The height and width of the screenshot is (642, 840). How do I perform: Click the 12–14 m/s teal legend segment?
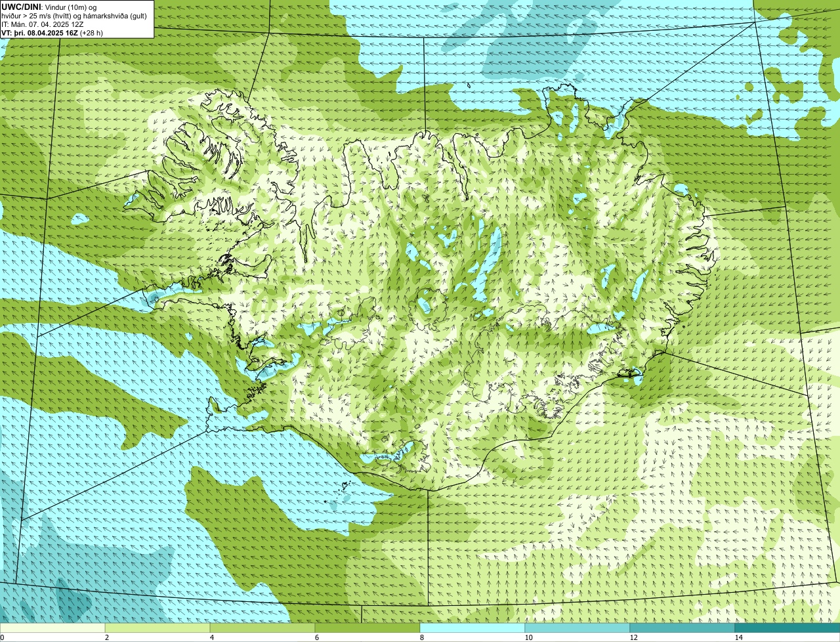point(682,628)
